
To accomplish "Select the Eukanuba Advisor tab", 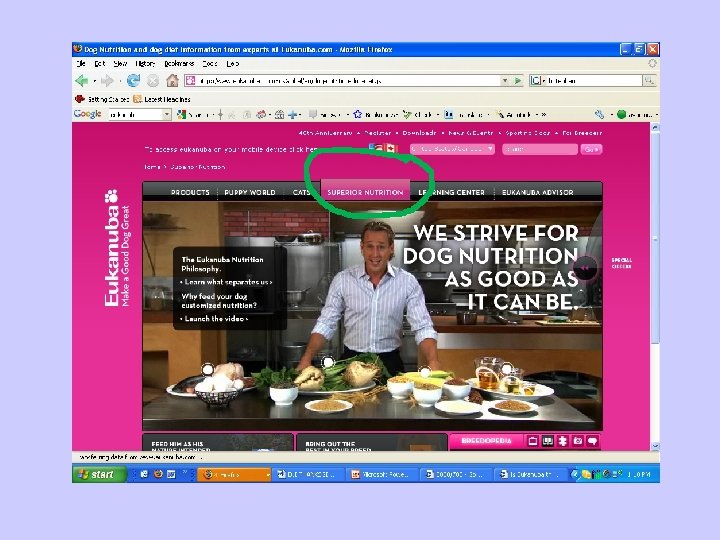I will (x=538, y=192).
